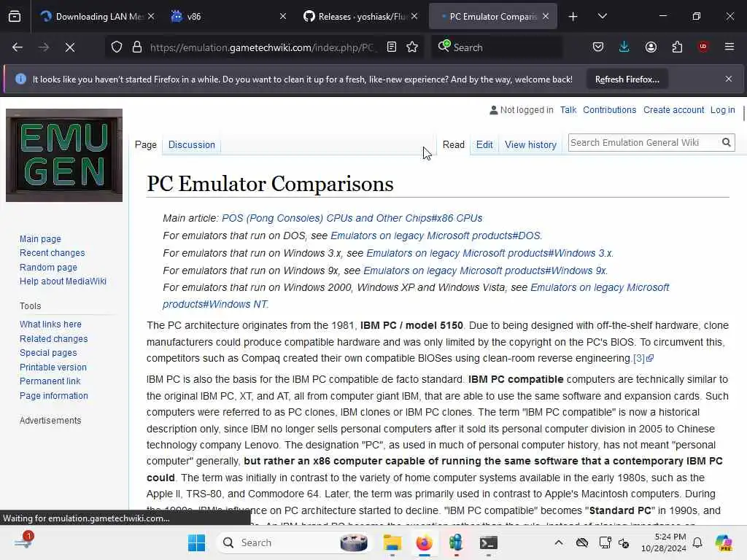Open Help about MediaWiki link

tap(63, 281)
